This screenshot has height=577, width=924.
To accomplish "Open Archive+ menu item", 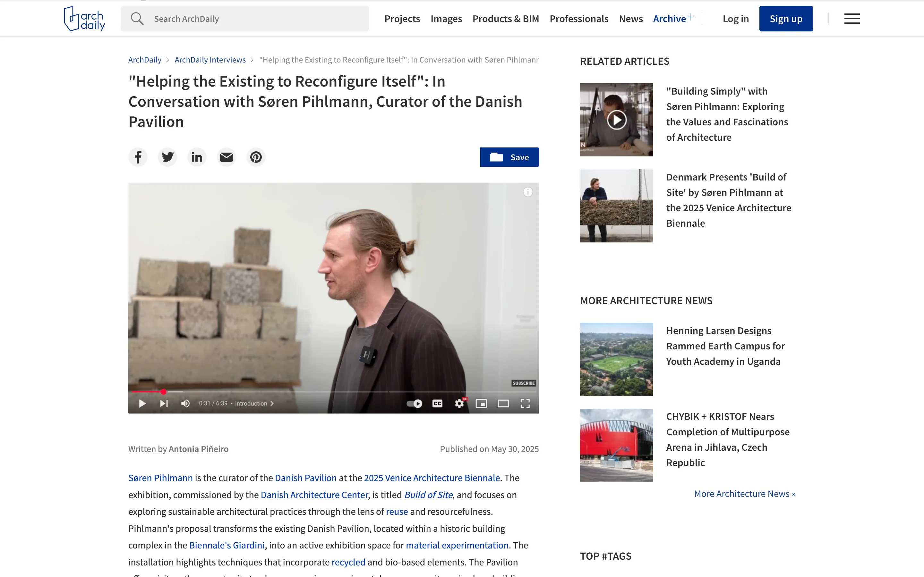I will coord(673,18).
